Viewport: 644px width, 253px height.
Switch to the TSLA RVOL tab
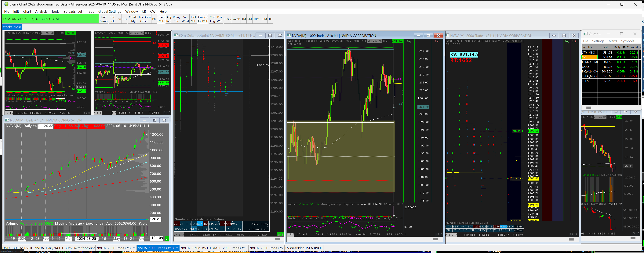click(x=314, y=248)
